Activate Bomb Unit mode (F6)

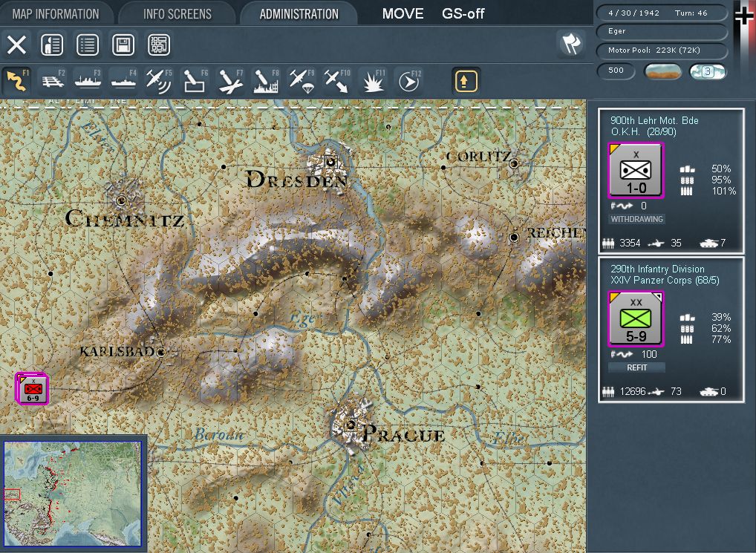(195, 81)
